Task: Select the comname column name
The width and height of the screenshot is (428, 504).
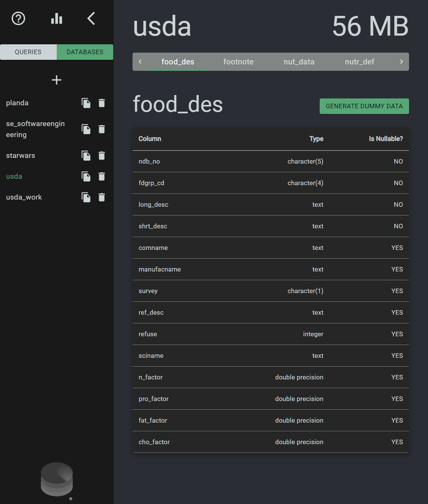Action: pyautogui.click(x=153, y=248)
